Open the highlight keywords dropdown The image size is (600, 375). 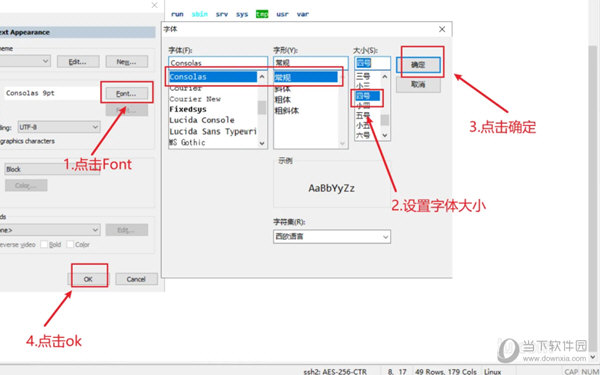coord(50,230)
